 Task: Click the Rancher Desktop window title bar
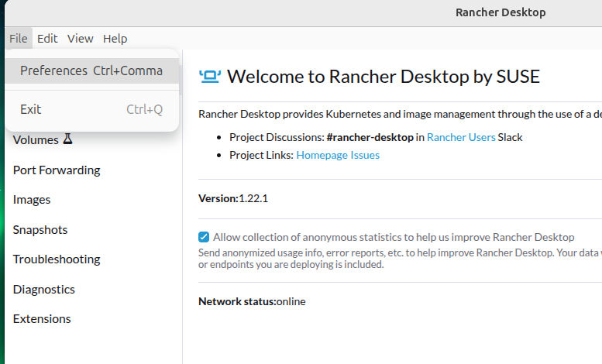tap(501, 12)
